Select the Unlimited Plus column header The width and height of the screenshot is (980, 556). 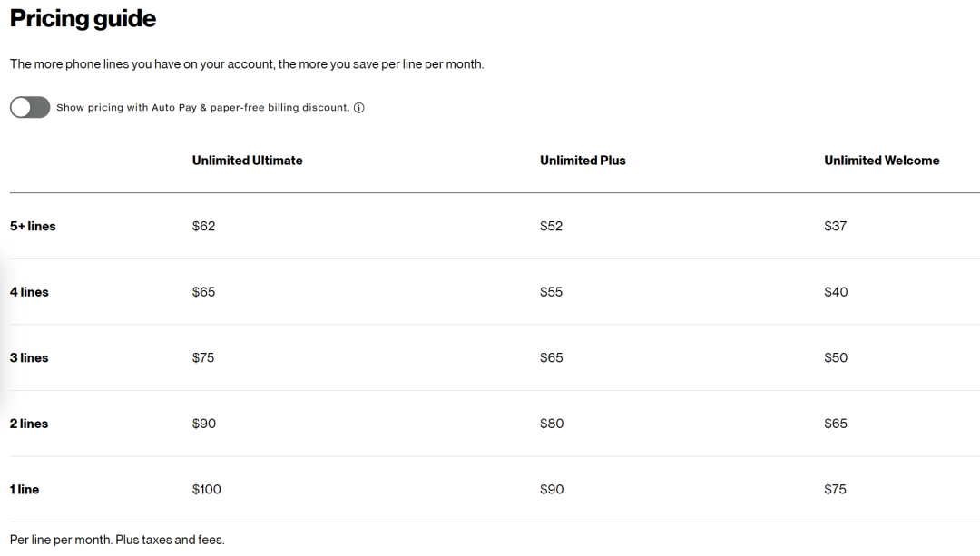click(583, 161)
